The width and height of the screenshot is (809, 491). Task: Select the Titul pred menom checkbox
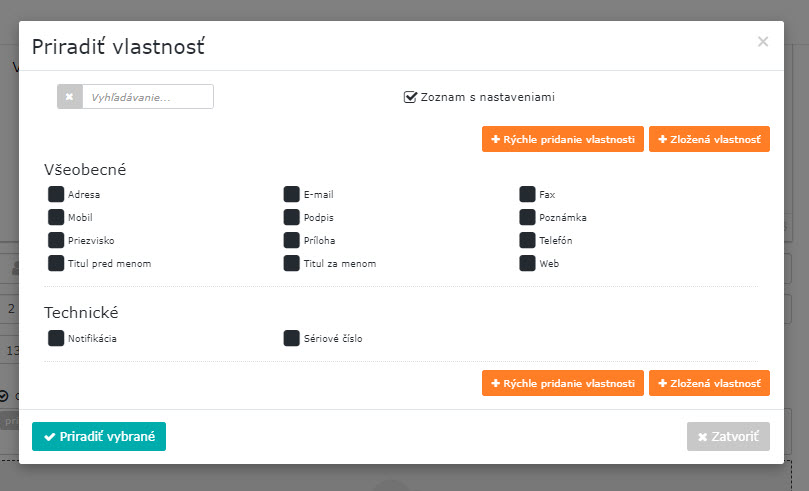tap(56, 263)
